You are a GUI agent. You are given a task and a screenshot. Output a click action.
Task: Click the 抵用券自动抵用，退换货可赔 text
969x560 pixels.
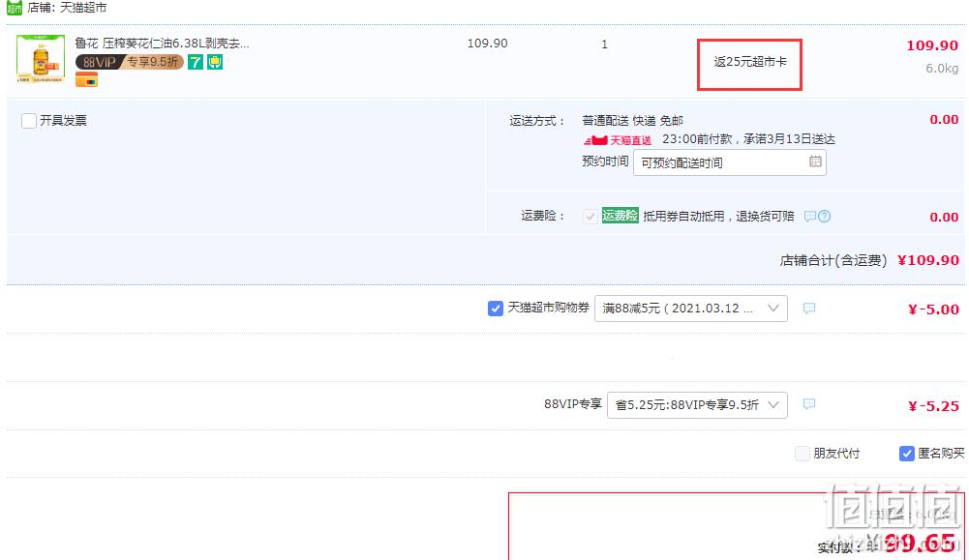(718, 216)
